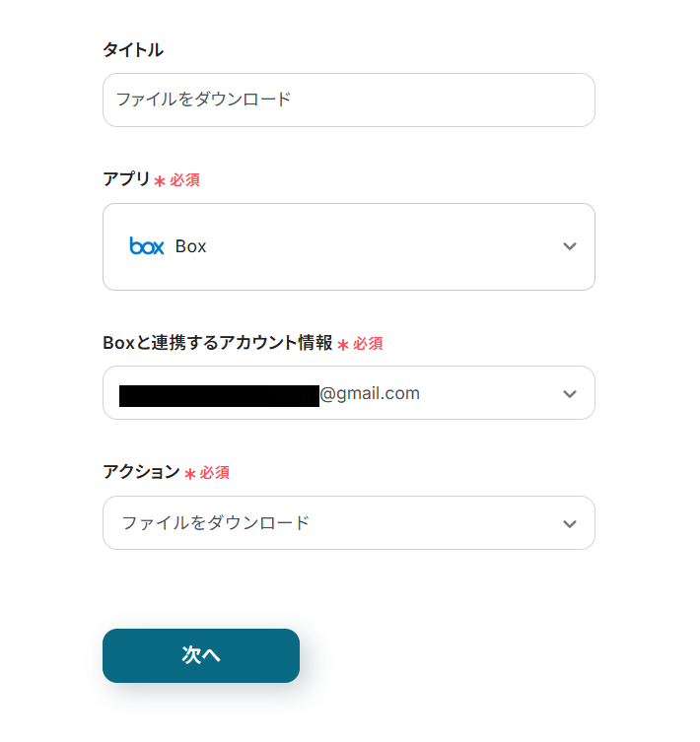Click the 次へ button

click(201, 655)
